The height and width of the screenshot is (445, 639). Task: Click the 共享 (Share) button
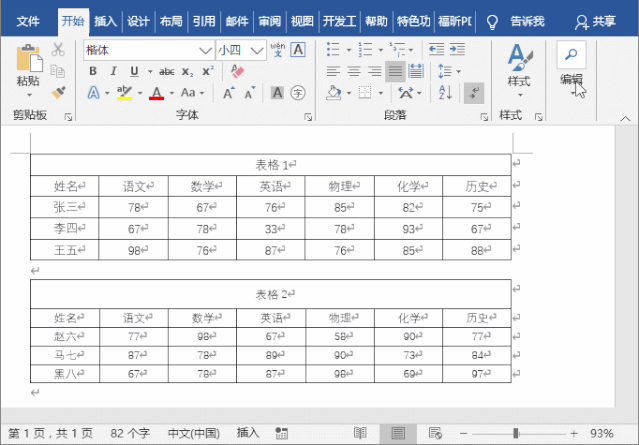point(596,21)
